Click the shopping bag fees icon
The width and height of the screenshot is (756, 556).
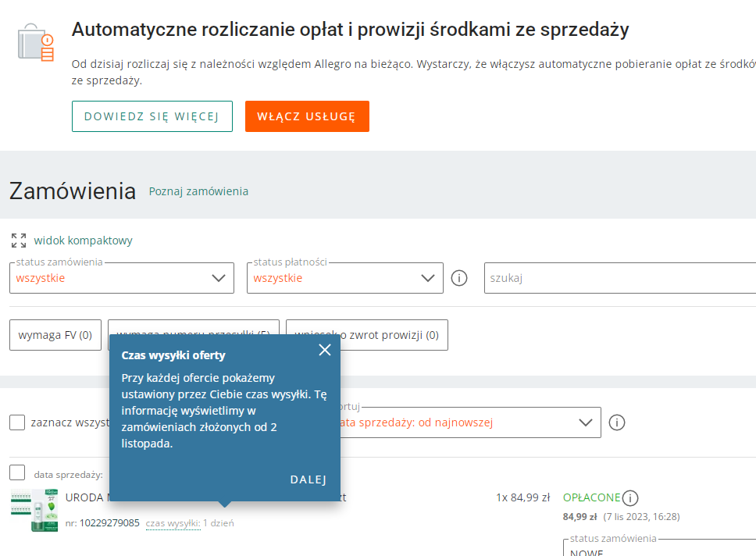tap(36, 42)
